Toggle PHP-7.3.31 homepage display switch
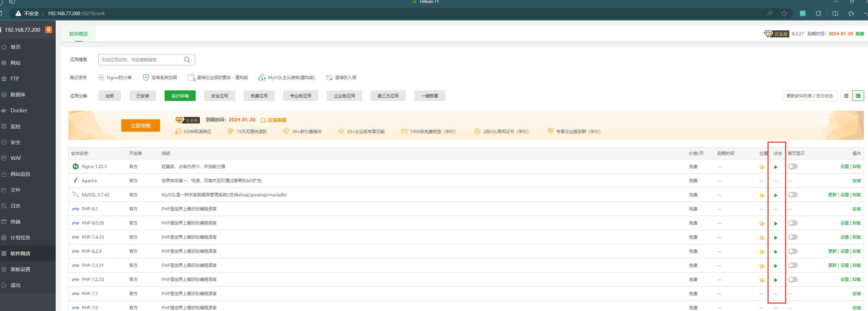 coord(793,265)
